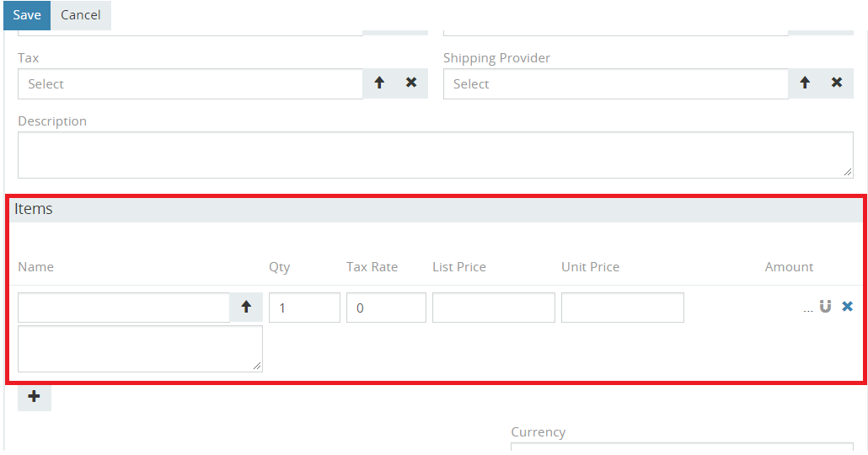Focus the item description text area
The width and height of the screenshot is (868, 455).
140,349
